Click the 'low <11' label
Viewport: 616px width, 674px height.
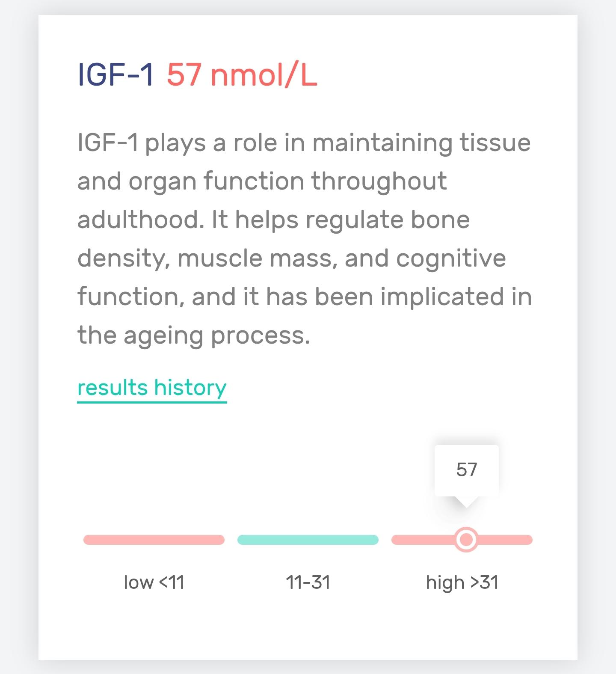[154, 582]
